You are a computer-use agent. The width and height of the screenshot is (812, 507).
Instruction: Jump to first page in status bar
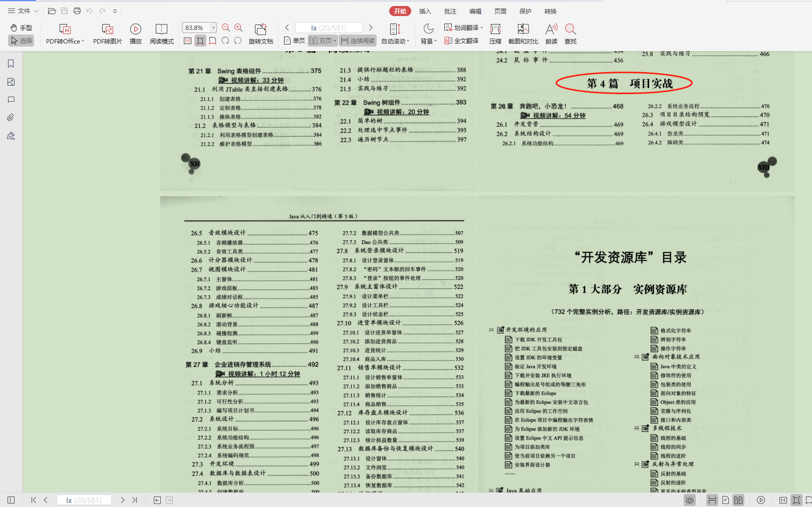(34, 500)
